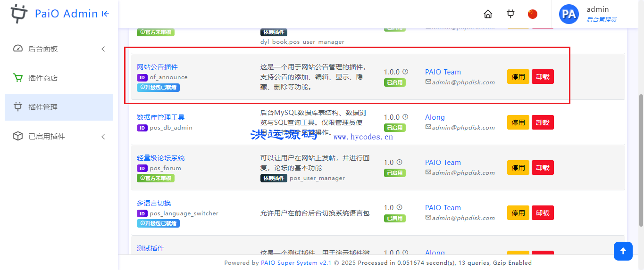Image resolution: width=644 pixels, height=270 pixels.
Task: Click ID badge next to pos_db_admin
Action: [142, 128]
